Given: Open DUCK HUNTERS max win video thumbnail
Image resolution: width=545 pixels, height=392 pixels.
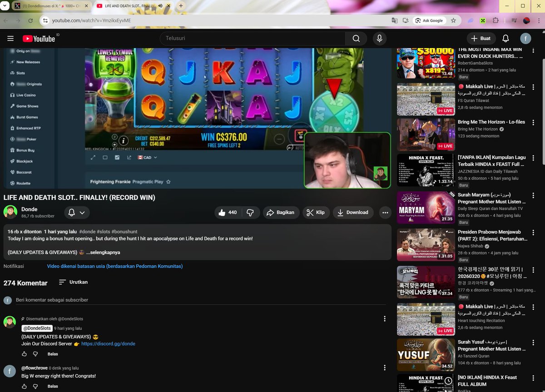Looking at the screenshot, I should tap(426, 63).
